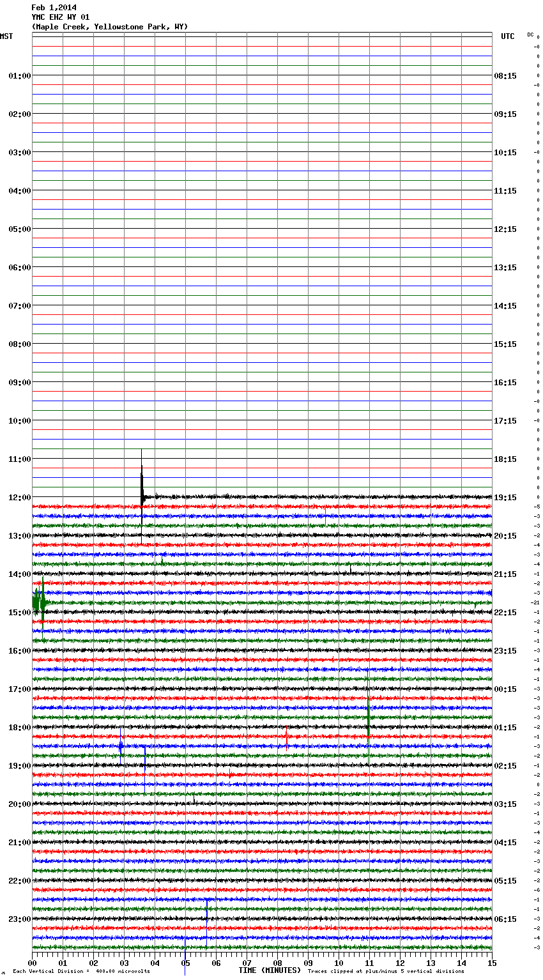Select the 15:00 MST time label
This screenshot has height=980, width=543.
[x=20, y=613]
